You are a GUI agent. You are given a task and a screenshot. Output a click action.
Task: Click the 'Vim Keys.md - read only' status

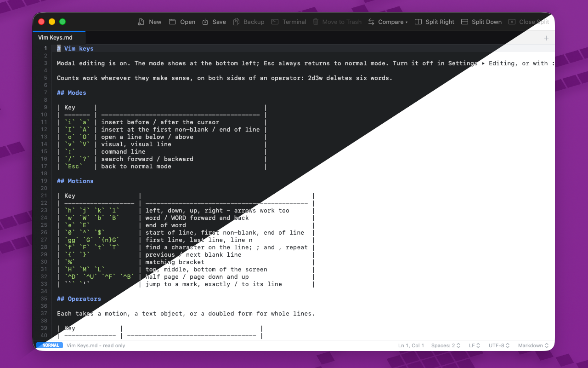pyautogui.click(x=96, y=345)
